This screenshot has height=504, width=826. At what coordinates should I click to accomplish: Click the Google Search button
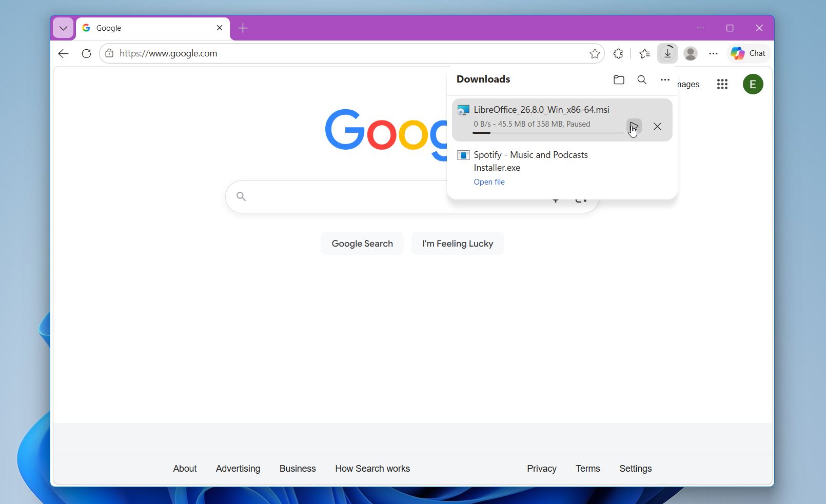click(x=362, y=244)
